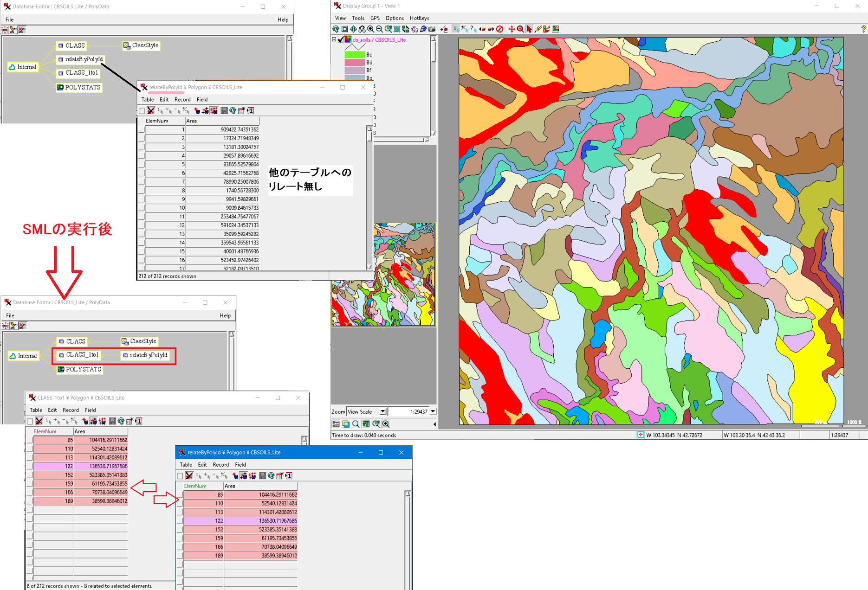
Task: Click the Zoom Out magnifier in view toolbar
Action: [379, 29]
